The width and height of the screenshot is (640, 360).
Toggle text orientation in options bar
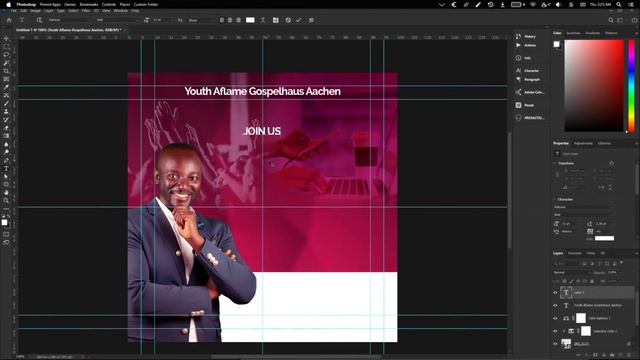click(39, 20)
